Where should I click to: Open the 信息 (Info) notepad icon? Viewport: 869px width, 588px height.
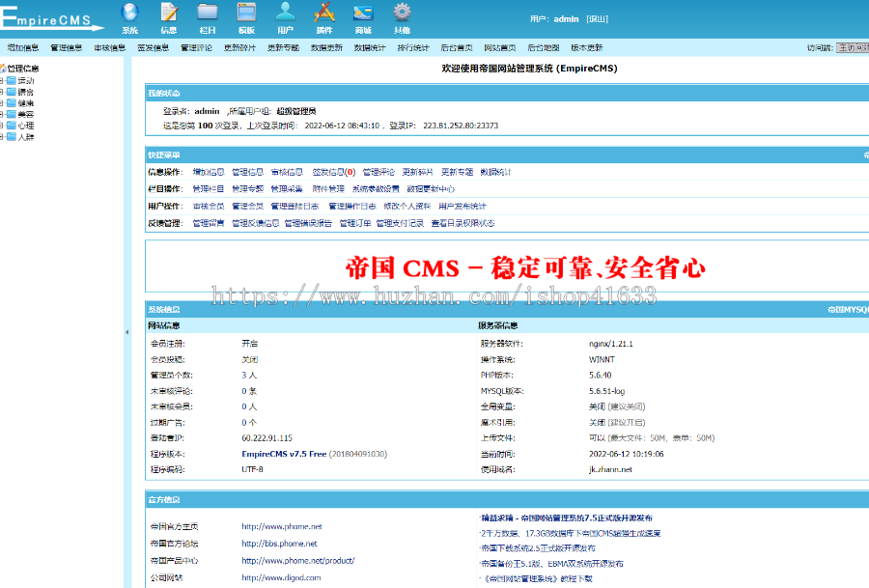tap(168, 13)
